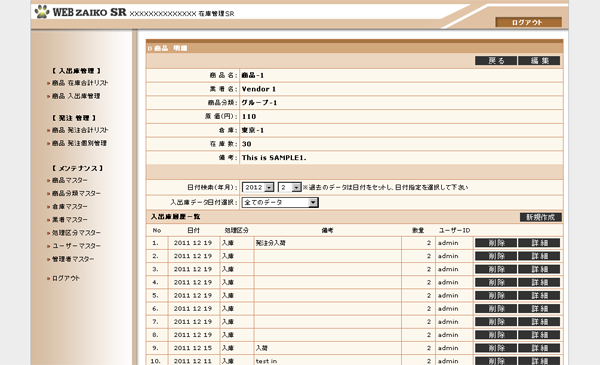This screenshot has height=365, width=600.
Task: View details of history row 3
Action: tap(539, 269)
